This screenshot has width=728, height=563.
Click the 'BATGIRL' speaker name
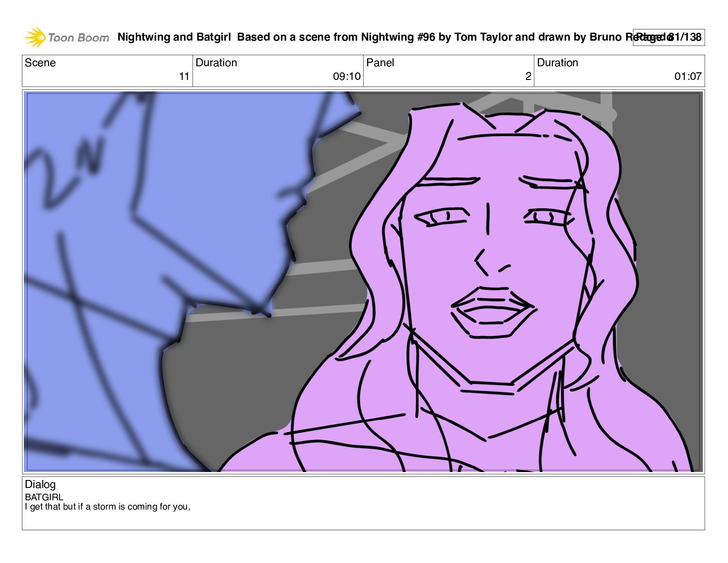point(44,497)
